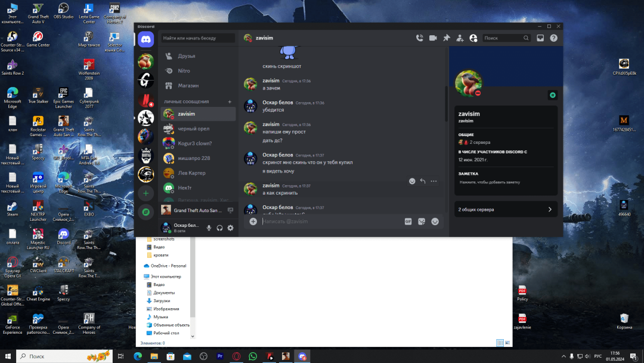The width and height of the screenshot is (644, 363).
Task: Create new DM via plus beside ЛИЧНЫЕ СООБЩЕНИЯ
Action: coord(230,101)
